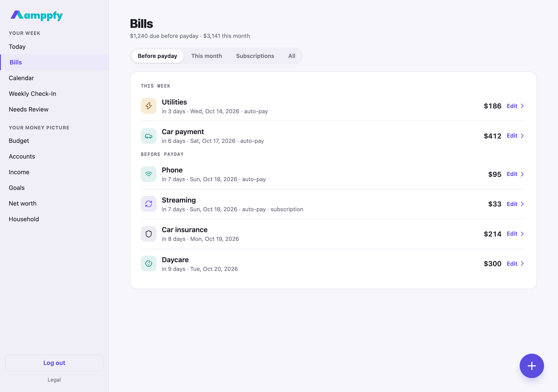Open the Legal link
Viewport: 558px width, 392px height.
54,380
